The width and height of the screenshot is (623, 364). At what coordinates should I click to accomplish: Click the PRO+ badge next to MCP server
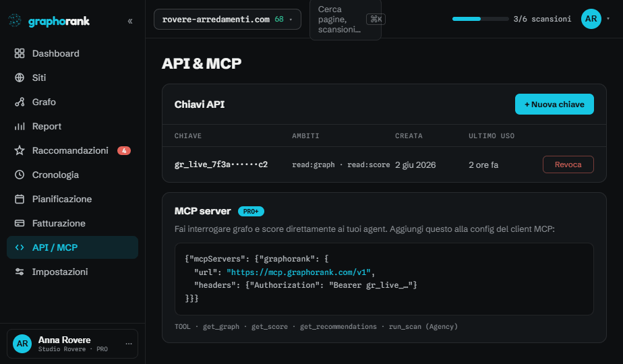pyautogui.click(x=251, y=212)
